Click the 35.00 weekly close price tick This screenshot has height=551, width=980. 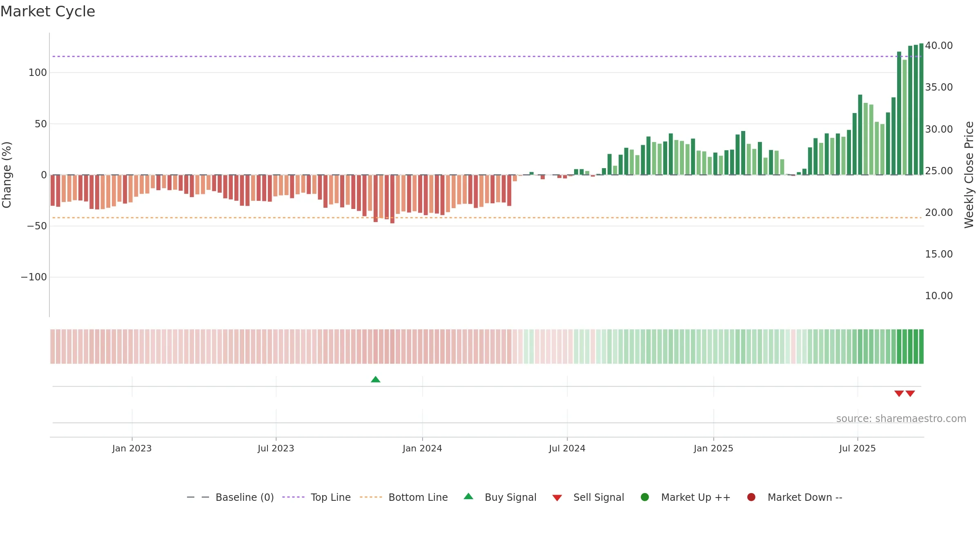(939, 87)
